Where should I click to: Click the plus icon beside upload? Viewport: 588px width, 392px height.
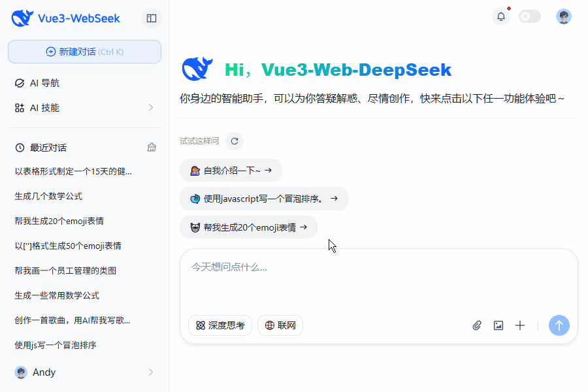[520, 325]
